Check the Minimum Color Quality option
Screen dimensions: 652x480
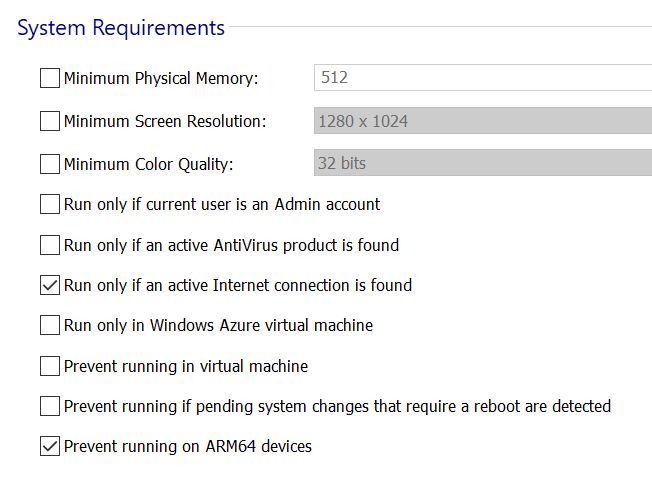50,164
